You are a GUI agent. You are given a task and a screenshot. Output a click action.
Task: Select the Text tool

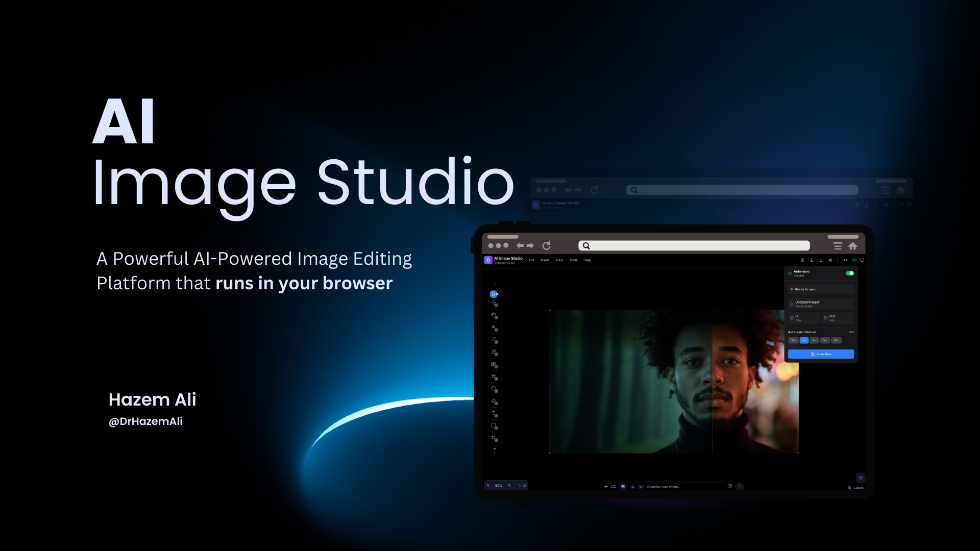click(494, 414)
